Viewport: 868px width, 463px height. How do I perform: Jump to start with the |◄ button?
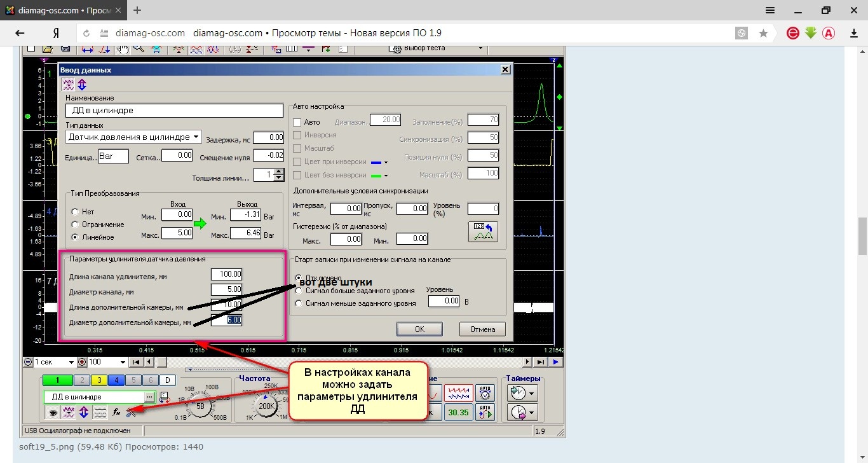click(135, 362)
